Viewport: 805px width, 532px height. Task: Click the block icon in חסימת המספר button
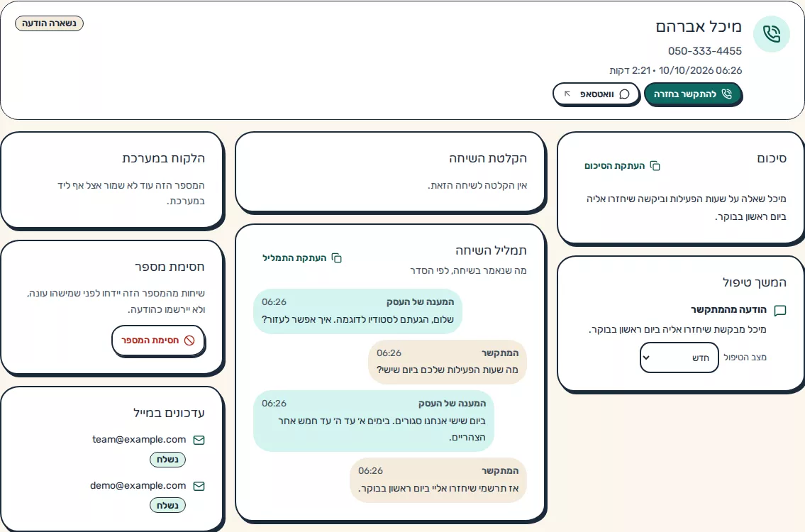coord(189,340)
